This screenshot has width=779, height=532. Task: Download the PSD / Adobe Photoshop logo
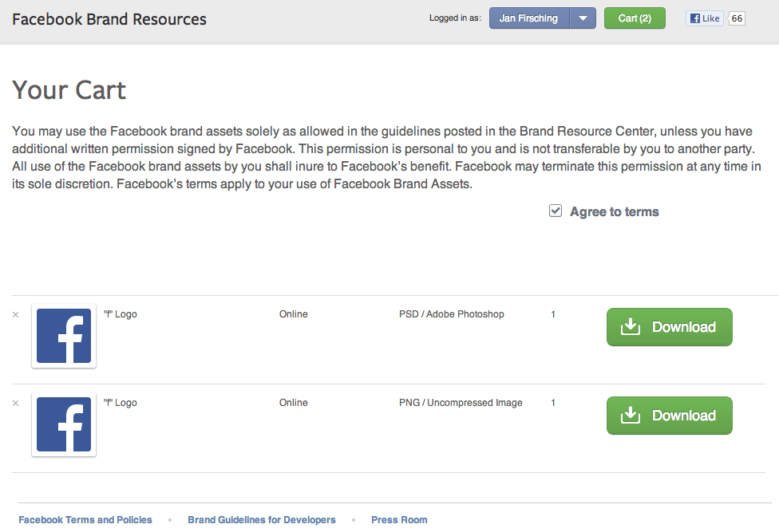tap(669, 327)
